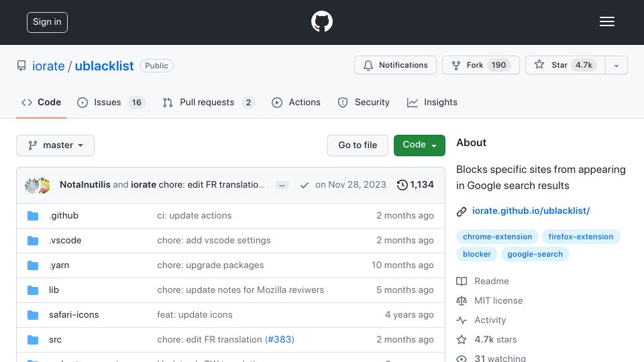Click the repository book icon beside iorate
The width and height of the screenshot is (644, 362).
coord(21,66)
